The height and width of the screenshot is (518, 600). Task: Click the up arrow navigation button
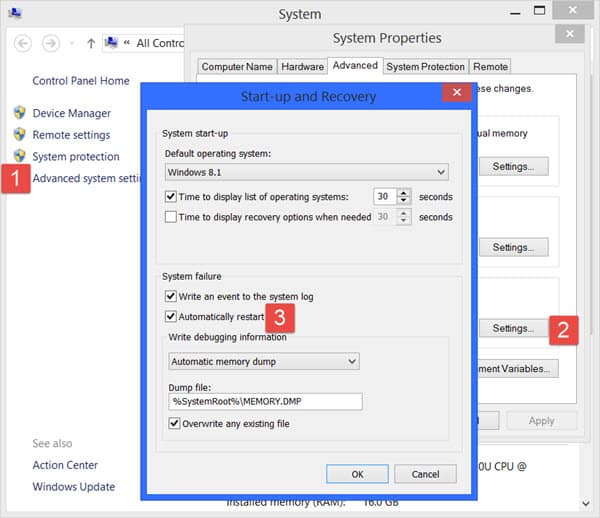click(x=91, y=43)
